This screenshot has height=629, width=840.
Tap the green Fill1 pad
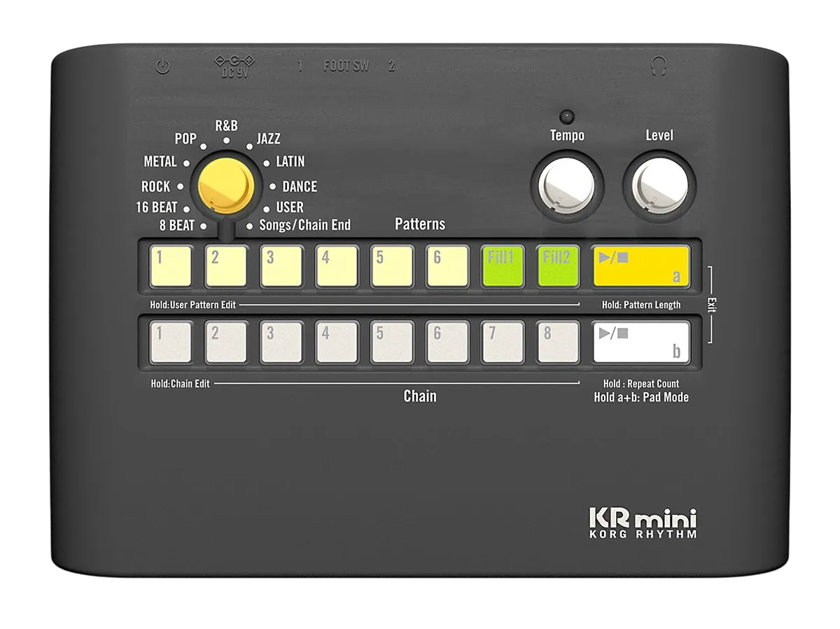tap(503, 266)
